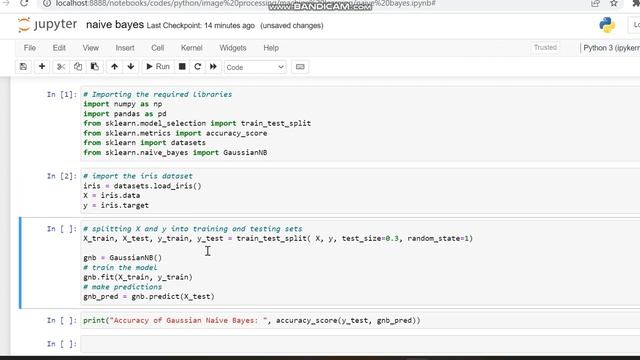The image size is (640, 360).
Task: Click the Trusted notebook indicator
Action: click(x=545, y=48)
